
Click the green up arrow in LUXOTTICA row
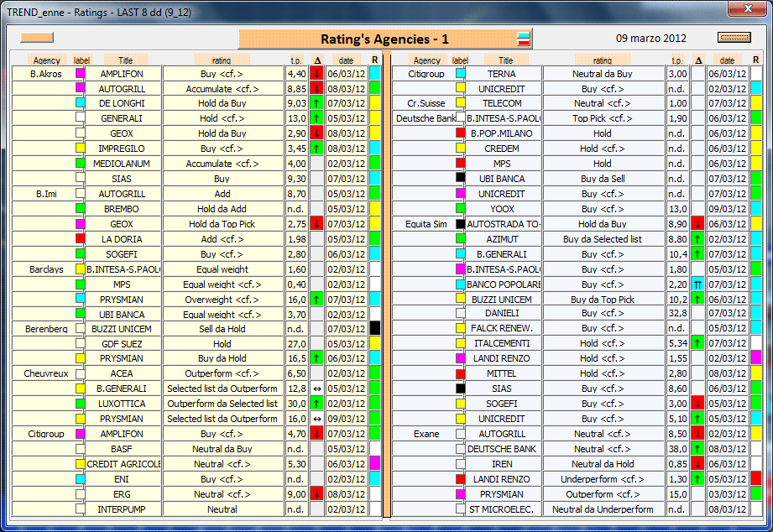(x=317, y=404)
